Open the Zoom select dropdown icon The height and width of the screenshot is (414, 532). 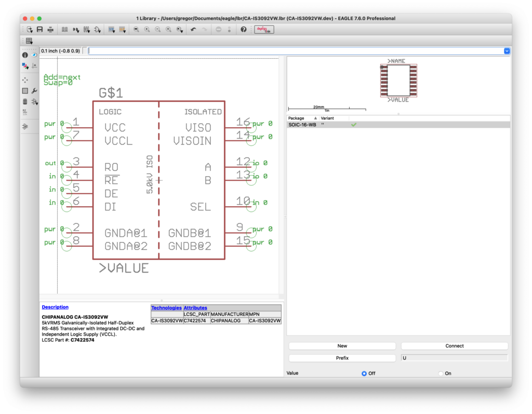180,30
